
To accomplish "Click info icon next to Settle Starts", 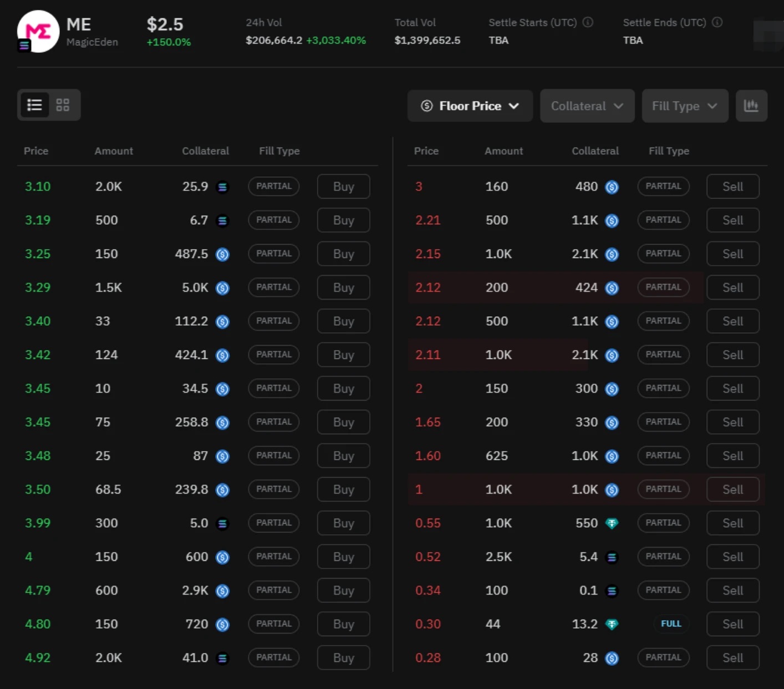I will point(588,22).
